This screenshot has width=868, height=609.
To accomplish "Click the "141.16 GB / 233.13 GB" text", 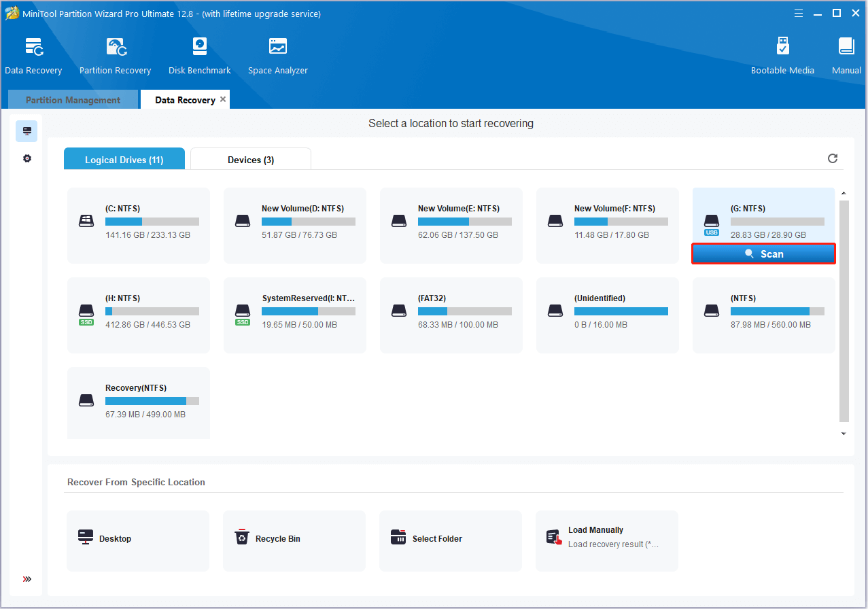I will pos(147,235).
